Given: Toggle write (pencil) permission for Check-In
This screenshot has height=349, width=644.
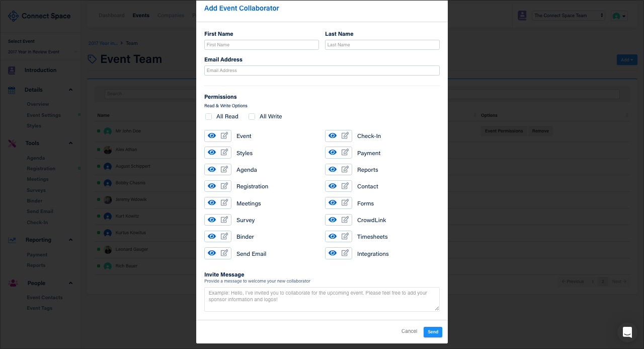Looking at the screenshot, I should pos(345,136).
